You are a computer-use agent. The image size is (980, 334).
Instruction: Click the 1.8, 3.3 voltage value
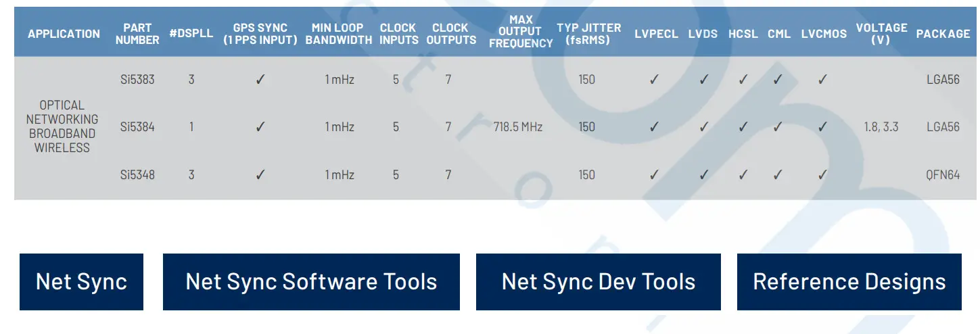pos(881,126)
